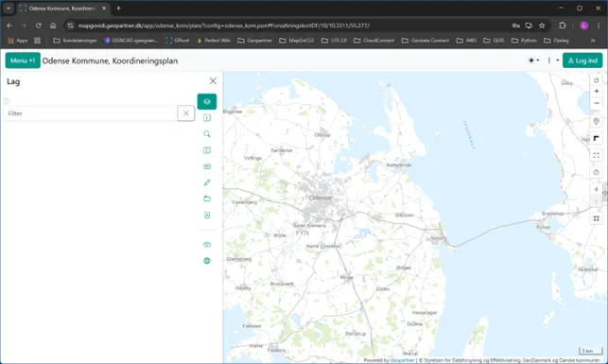Open the Perfect Wiki bookmark

(214, 41)
